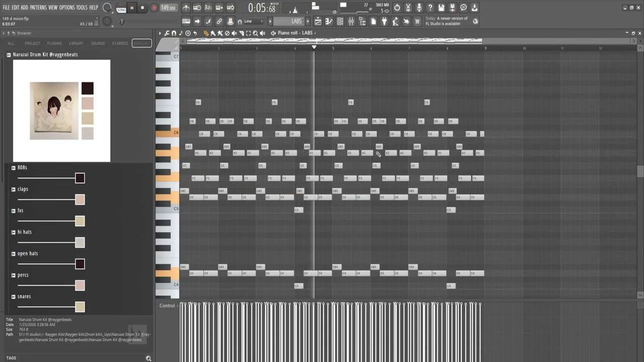Screen dimensions: 644x362
Task: Open the View browser icon
Action: [362, 21]
